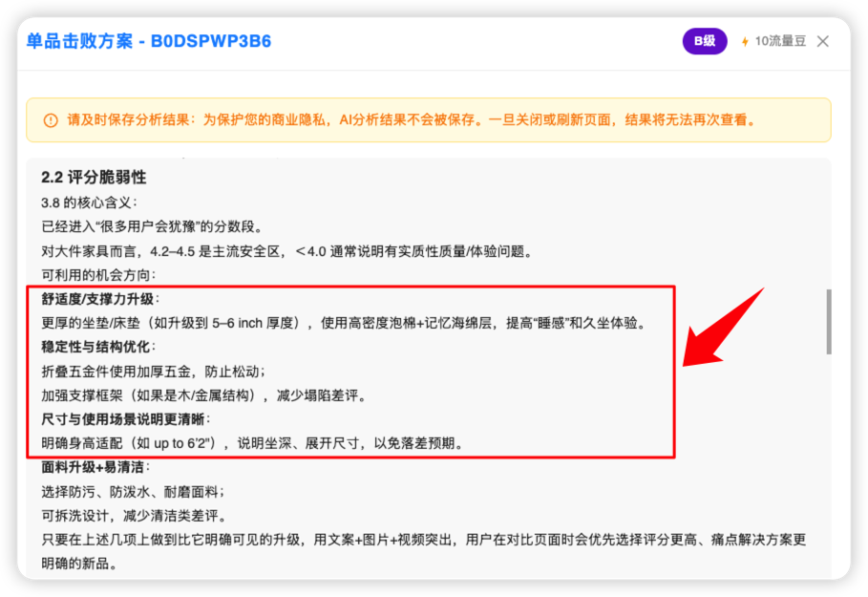The height and width of the screenshot is (597, 868).
Task: Click the line 可利用的机会方向
Action: click(x=98, y=275)
